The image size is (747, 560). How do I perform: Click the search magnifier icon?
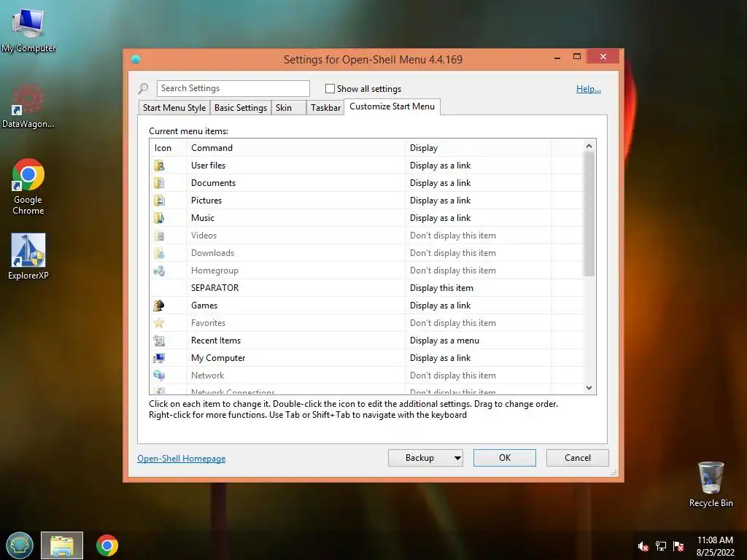(143, 88)
